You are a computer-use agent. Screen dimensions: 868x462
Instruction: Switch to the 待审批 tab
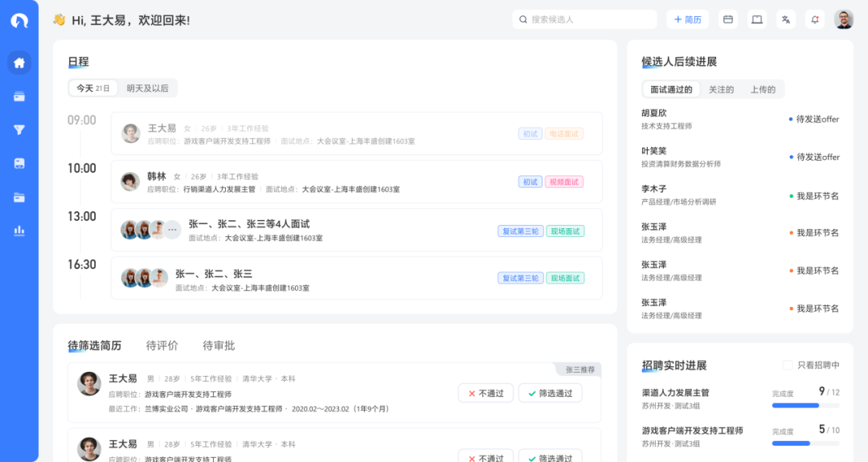[x=219, y=345]
